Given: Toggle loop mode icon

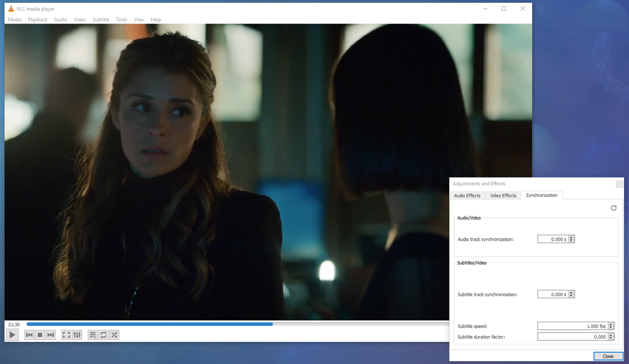Looking at the screenshot, I should 103,335.
